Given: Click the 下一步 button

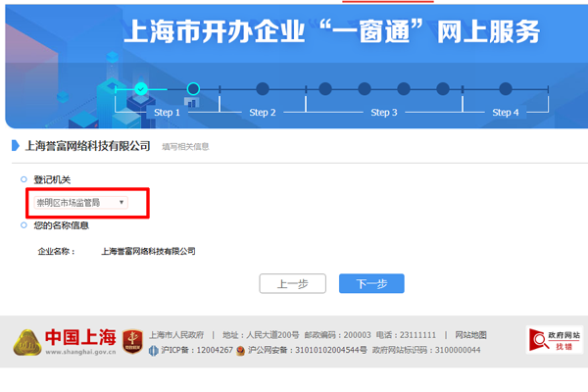Looking at the screenshot, I should coord(371,283).
